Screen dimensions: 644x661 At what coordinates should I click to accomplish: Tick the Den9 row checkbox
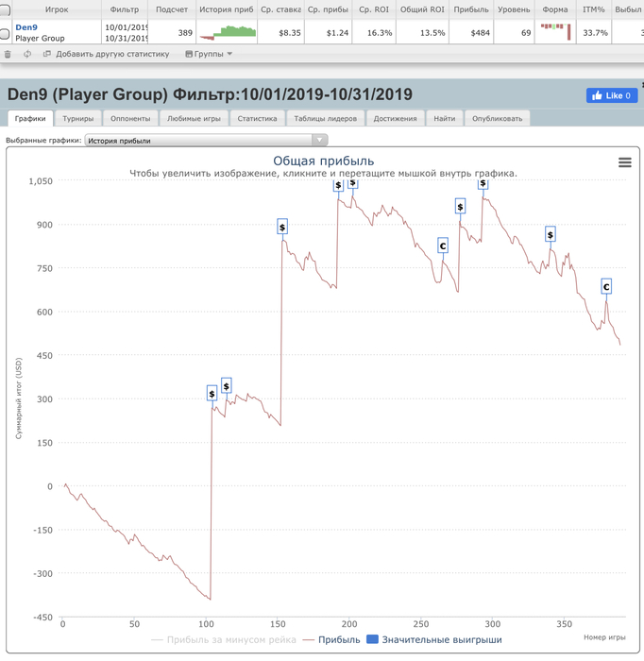pyautogui.click(x=5, y=33)
